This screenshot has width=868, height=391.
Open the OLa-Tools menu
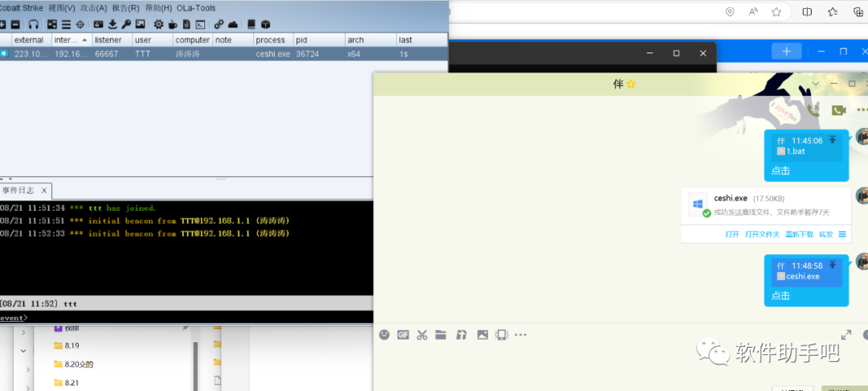(x=196, y=8)
